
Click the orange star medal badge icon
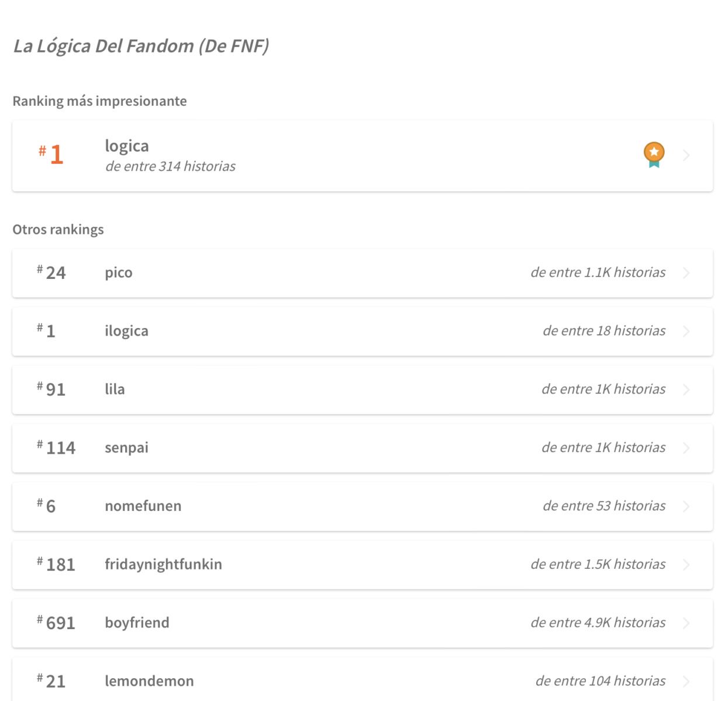tap(654, 155)
